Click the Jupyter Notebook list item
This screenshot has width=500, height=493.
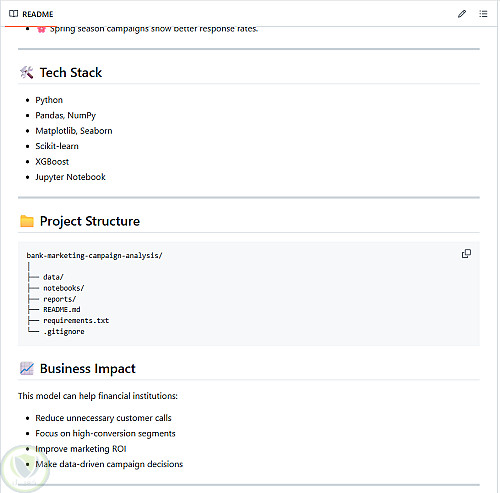[70, 177]
